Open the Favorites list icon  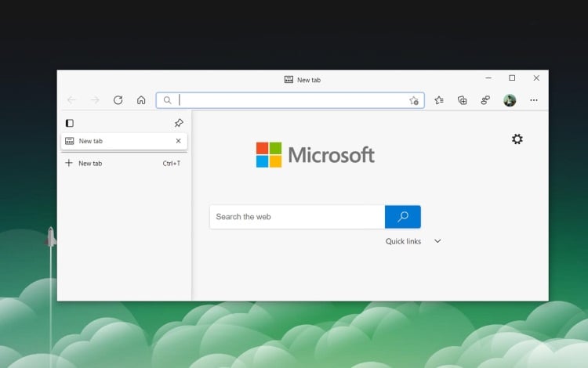click(439, 100)
